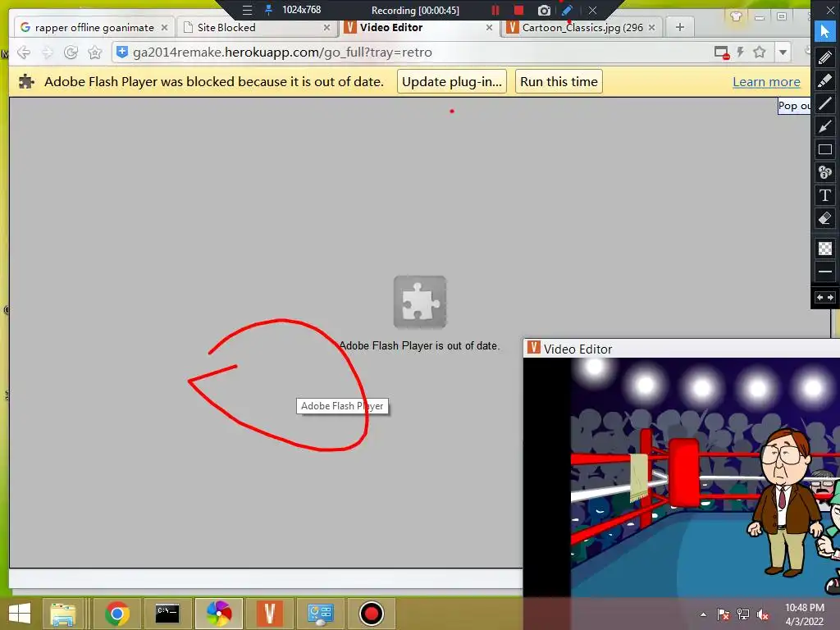Select the text T tool
The width and height of the screenshot is (840, 630).
tap(825, 195)
